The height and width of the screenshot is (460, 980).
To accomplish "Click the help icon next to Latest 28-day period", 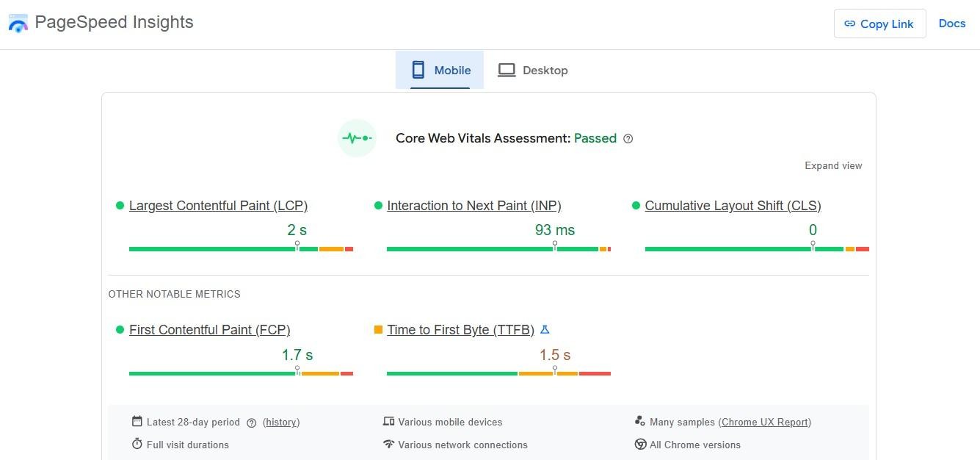I will 252,423.
